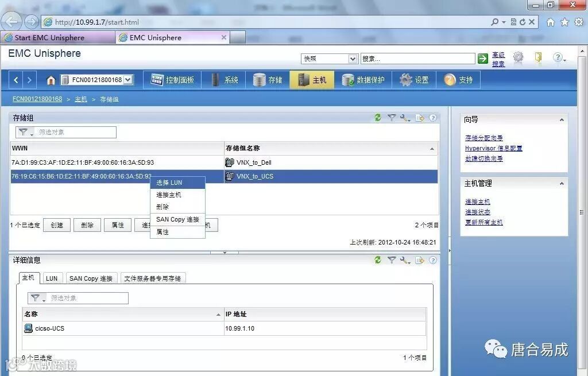Screen dimensions: 588x376
Task: Go to Unisphere home house icon
Action: [51, 80]
